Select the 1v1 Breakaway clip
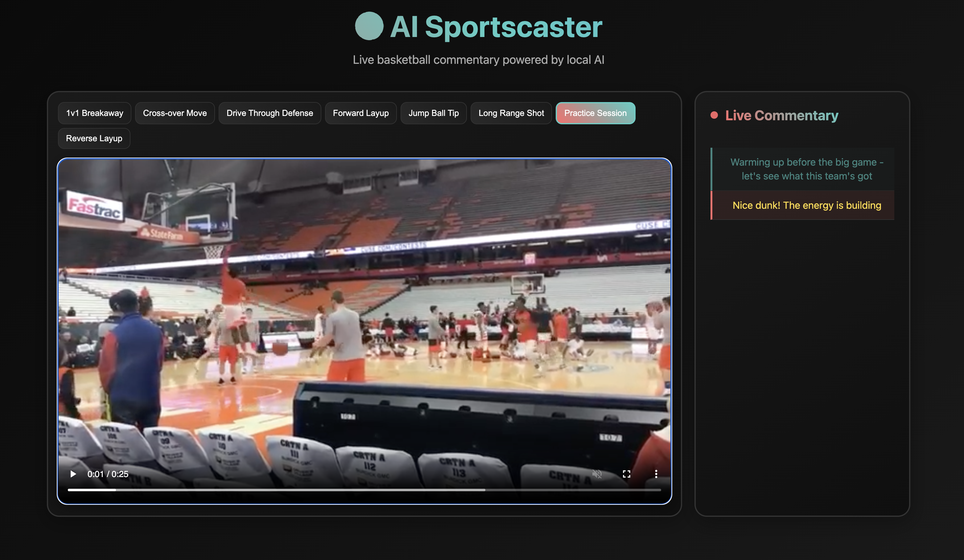964x560 pixels. pyautogui.click(x=94, y=113)
